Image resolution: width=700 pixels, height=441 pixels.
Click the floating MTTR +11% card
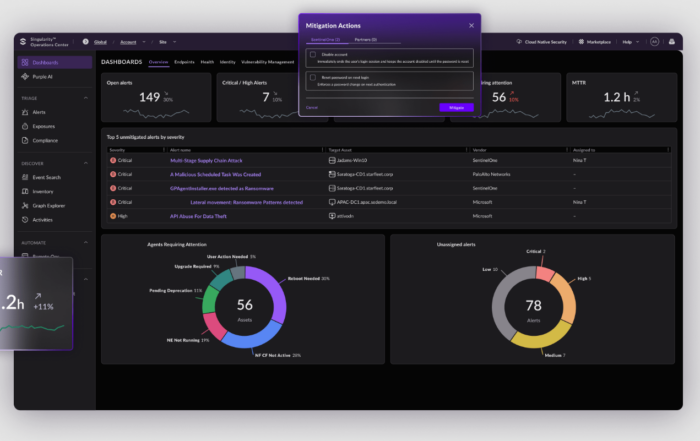pyautogui.click(x=36, y=304)
